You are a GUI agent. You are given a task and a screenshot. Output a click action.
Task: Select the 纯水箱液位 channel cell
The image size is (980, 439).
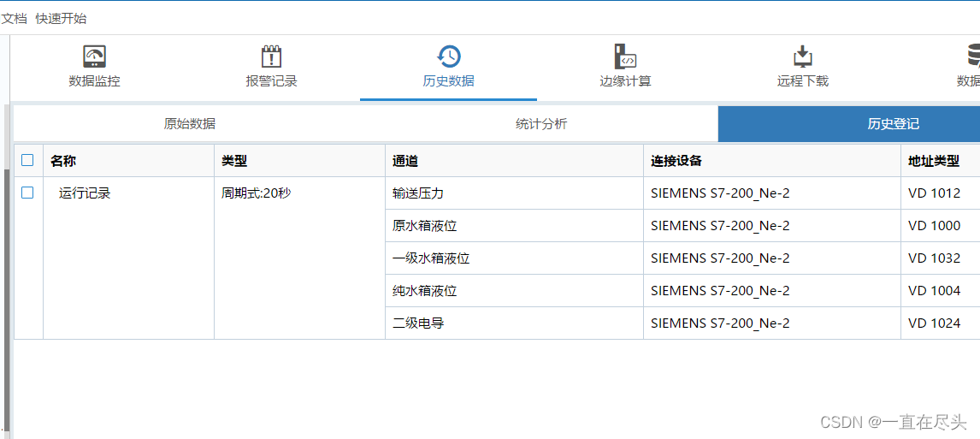(x=515, y=291)
